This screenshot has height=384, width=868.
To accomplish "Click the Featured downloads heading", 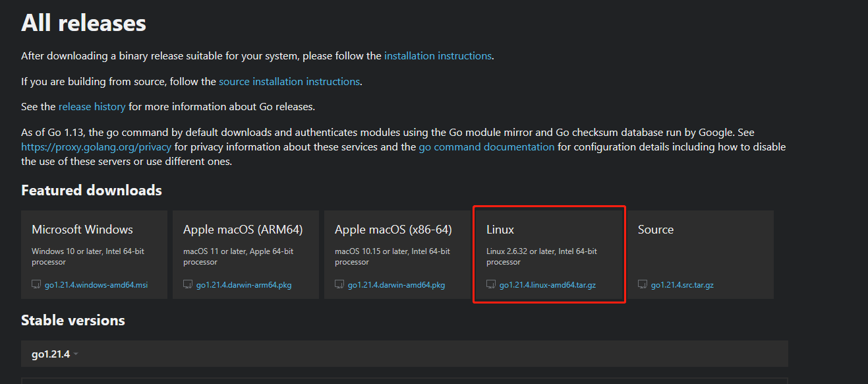I will coord(92,191).
